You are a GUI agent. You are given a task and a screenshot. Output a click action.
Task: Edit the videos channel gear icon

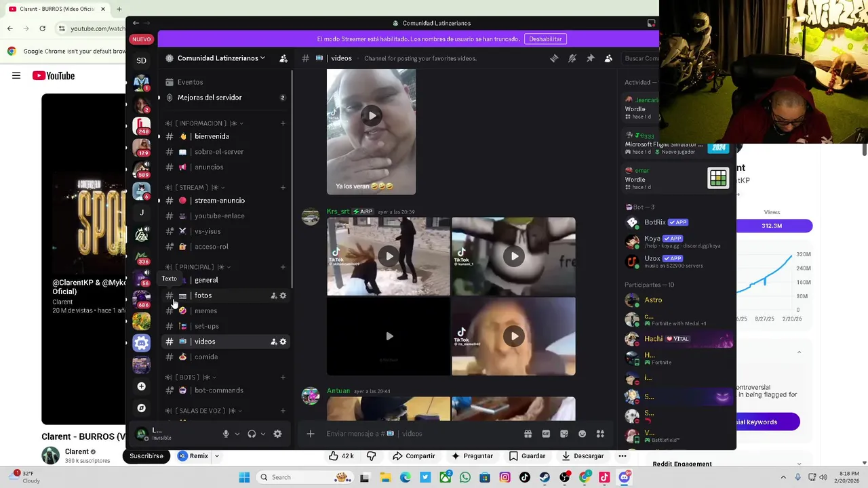pyautogui.click(x=283, y=342)
